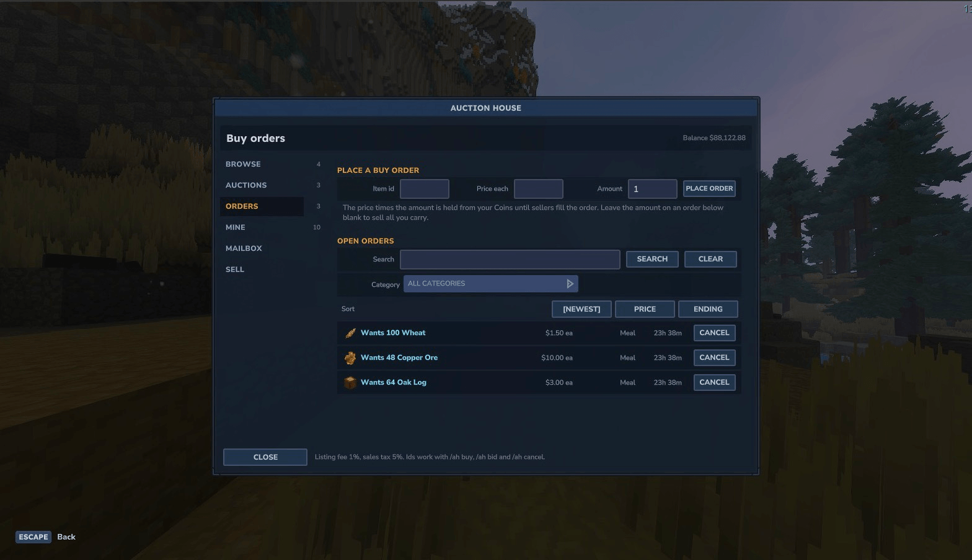
Task: Expand category list using the arrow
Action: [x=570, y=284]
